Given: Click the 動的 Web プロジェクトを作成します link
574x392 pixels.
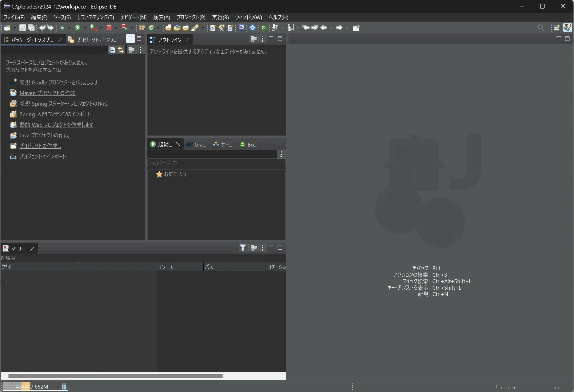Looking at the screenshot, I should [x=57, y=125].
